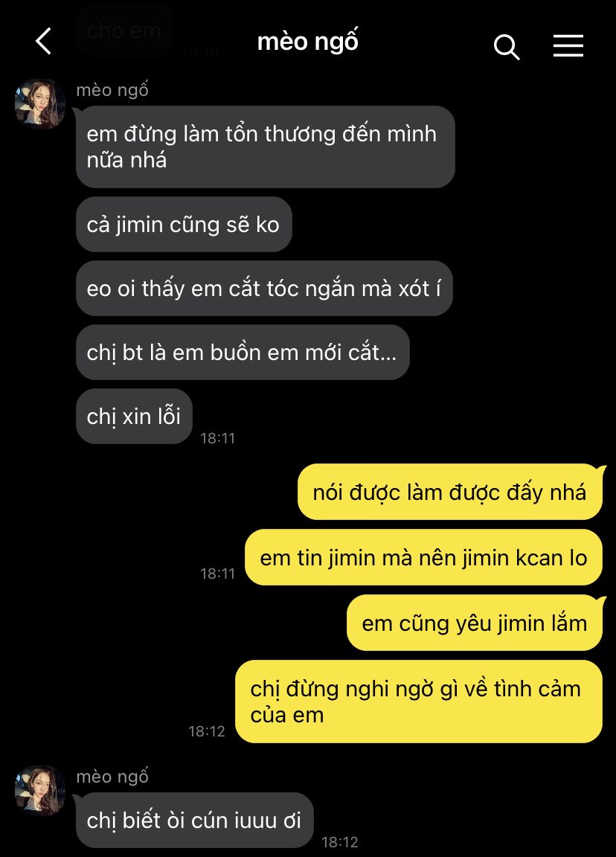The width and height of the screenshot is (616, 857).
Task: Tap the back arrow icon
Action: click(44, 42)
